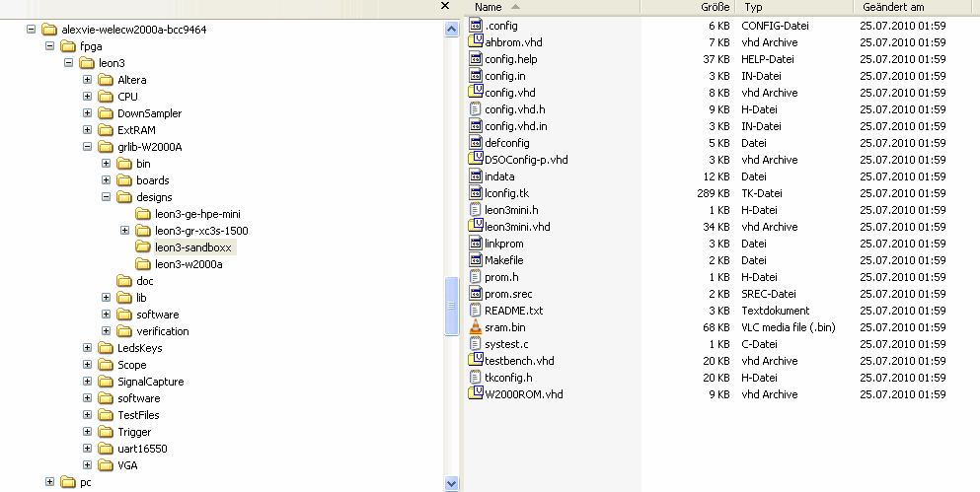Select the file leon3mini.h
Image resolution: width=980 pixels, height=492 pixels.
pyautogui.click(x=511, y=210)
